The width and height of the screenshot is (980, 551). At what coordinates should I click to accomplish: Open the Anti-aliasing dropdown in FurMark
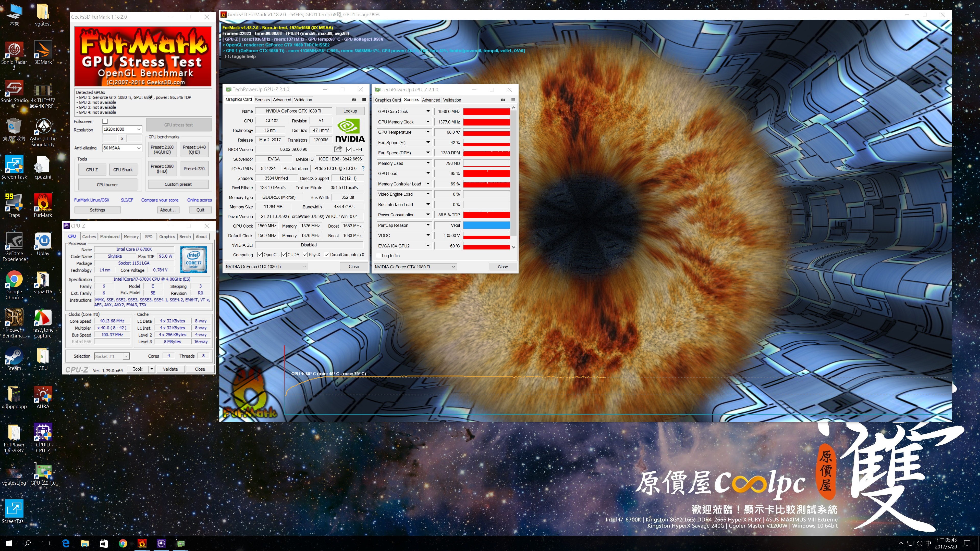click(122, 148)
